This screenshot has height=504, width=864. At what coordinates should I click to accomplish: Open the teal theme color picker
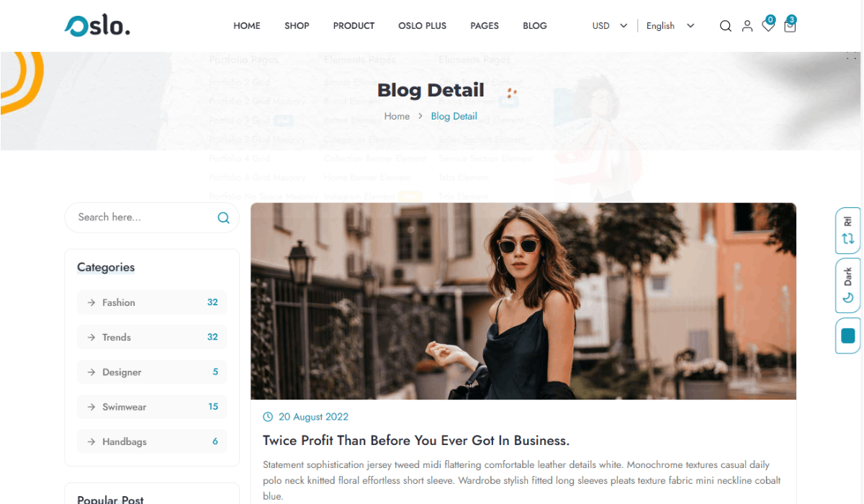[x=848, y=336]
